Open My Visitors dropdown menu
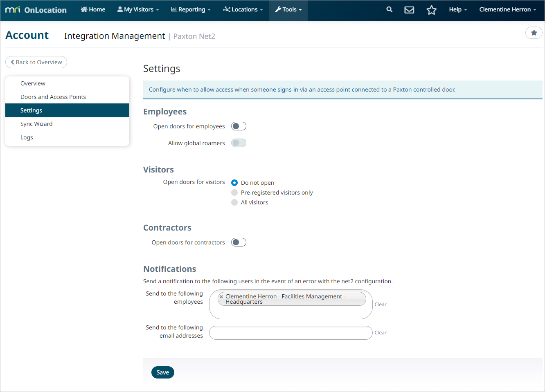The image size is (545, 392). pyautogui.click(x=138, y=9)
